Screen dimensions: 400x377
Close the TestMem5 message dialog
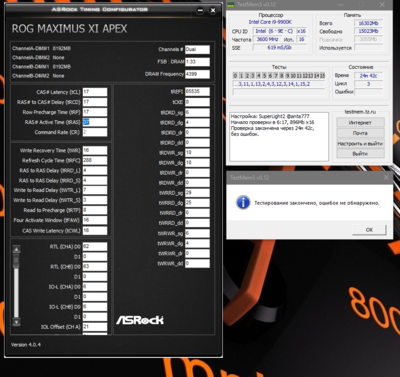pos(386,178)
